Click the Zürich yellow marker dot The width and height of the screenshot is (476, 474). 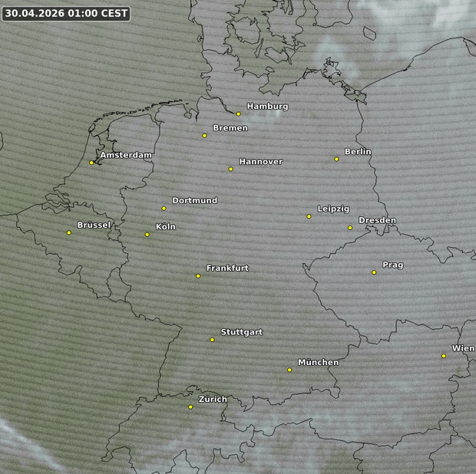[x=190, y=407]
